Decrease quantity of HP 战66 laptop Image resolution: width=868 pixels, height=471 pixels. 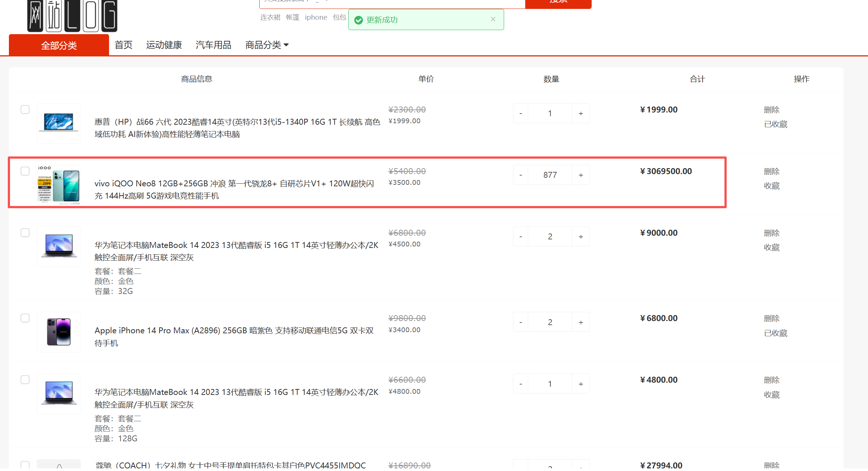tap(521, 113)
